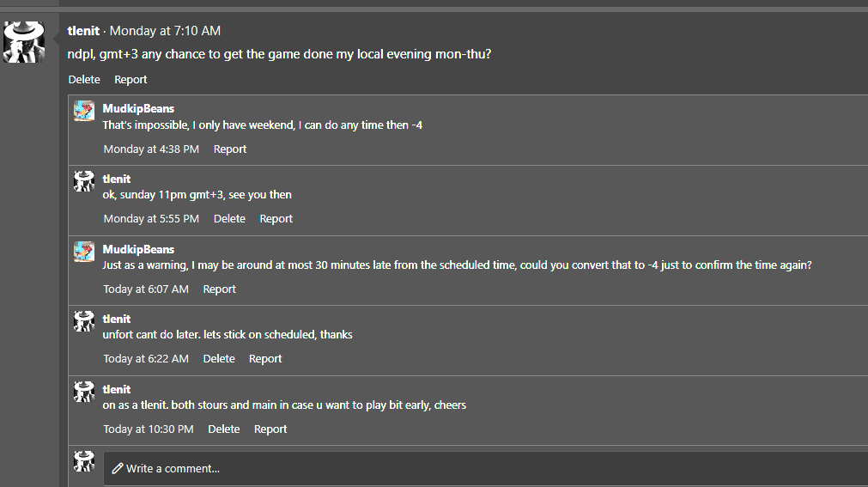Open MudkipBeans profile name on first comment
This screenshot has height=487, width=868.
coord(138,109)
